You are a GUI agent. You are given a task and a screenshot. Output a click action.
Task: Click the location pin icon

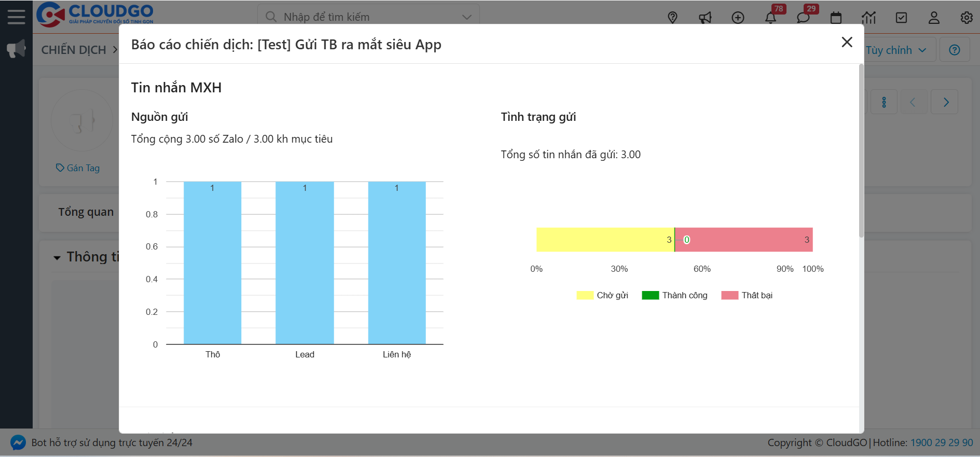[672, 18]
